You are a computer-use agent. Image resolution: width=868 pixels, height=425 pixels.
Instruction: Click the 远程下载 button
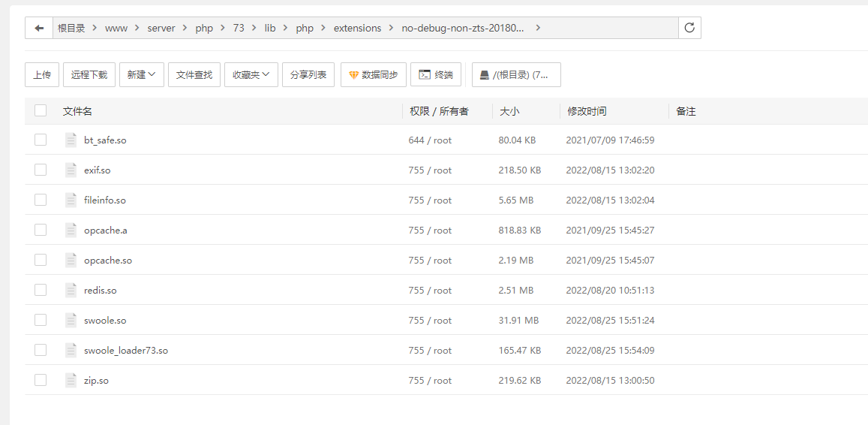[x=89, y=75]
